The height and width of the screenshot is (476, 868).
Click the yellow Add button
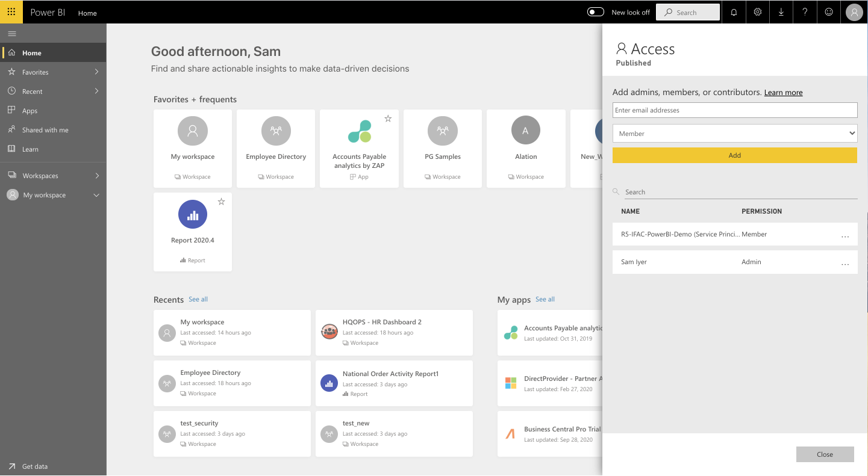(x=735, y=155)
